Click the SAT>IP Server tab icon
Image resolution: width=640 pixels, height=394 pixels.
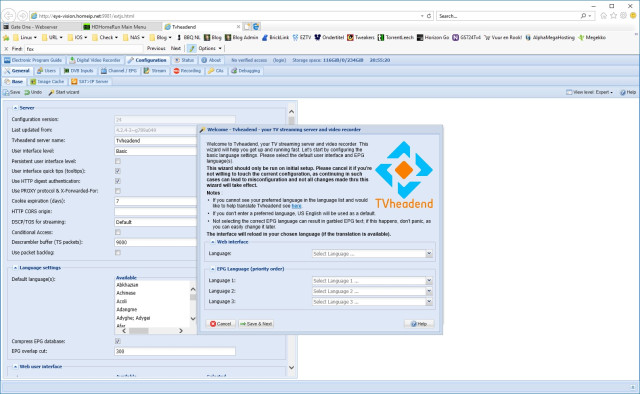74,82
